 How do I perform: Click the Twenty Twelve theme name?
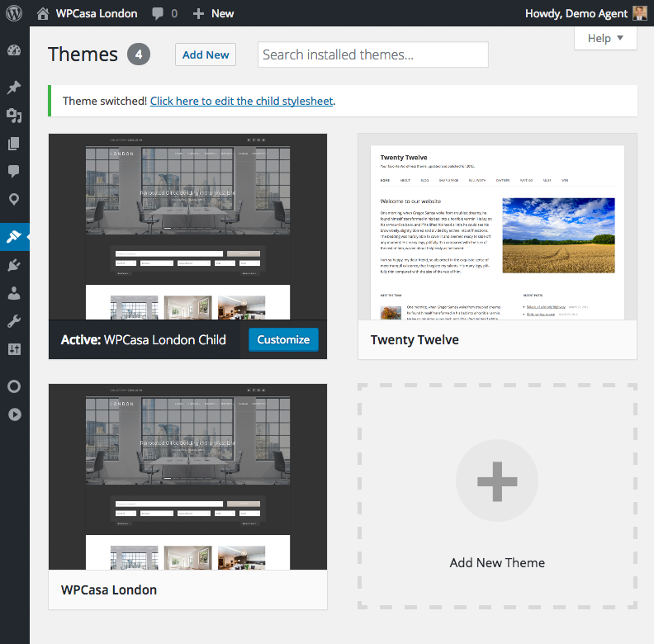pos(415,340)
